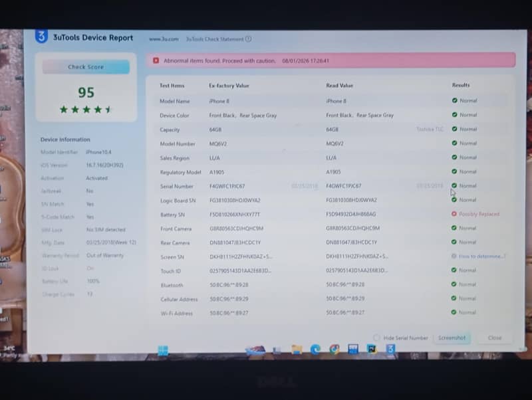Viewport: 532px width, 400px height.
Task: Click the Logic Board SN row label
Action: coord(178,201)
